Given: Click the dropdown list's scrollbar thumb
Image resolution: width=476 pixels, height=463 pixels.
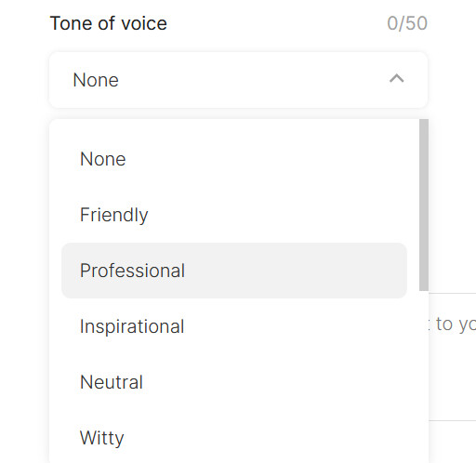Looking at the screenshot, I should pyautogui.click(x=424, y=205).
